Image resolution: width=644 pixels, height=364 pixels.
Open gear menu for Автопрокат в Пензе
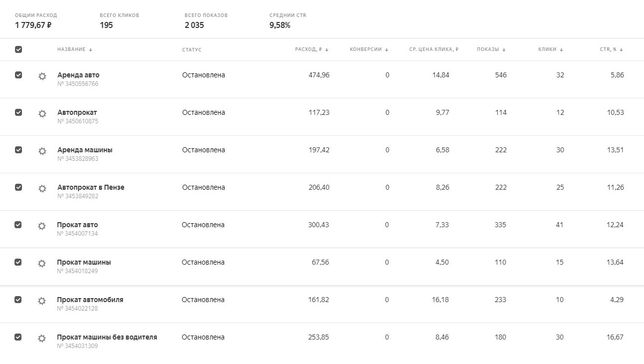point(42,188)
